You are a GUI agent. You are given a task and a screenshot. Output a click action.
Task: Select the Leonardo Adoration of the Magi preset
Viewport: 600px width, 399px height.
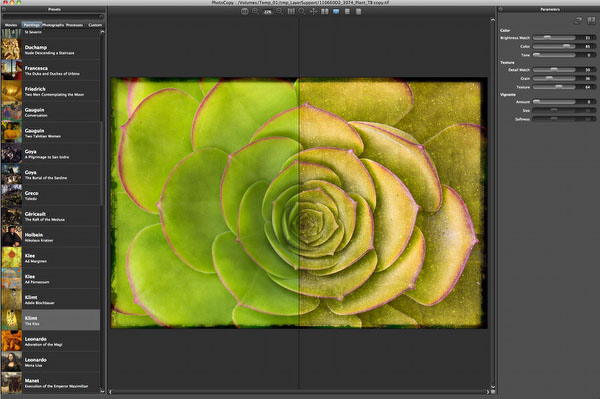click(50, 341)
